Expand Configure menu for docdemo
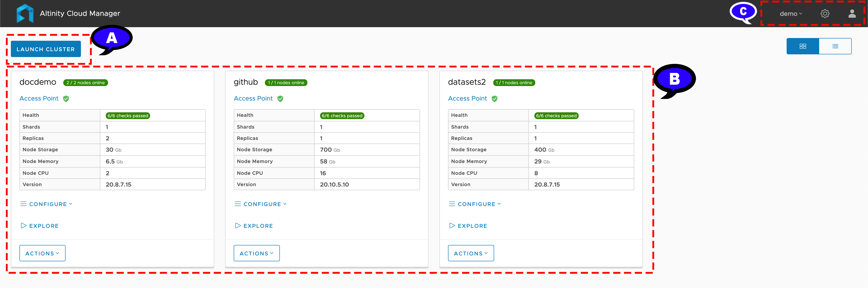Image resolution: width=868 pixels, height=288 pixels. (x=47, y=204)
